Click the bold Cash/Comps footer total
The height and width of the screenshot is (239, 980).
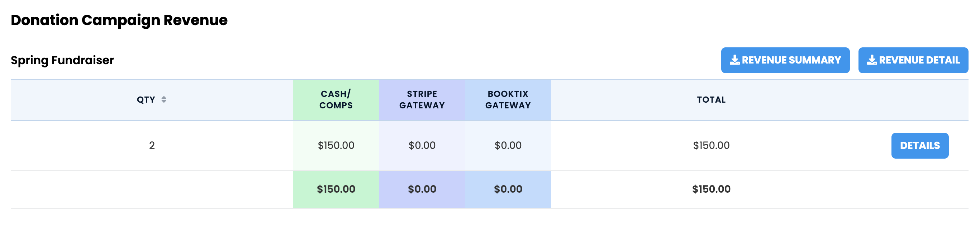pyautogui.click(x=336, y=189)
